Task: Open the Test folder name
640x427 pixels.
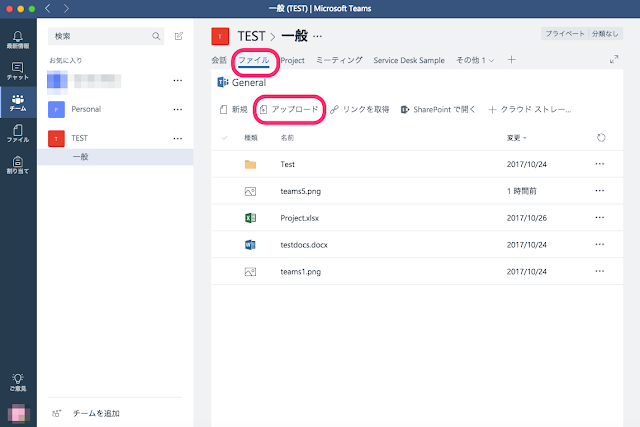Action: coord(287,164)
